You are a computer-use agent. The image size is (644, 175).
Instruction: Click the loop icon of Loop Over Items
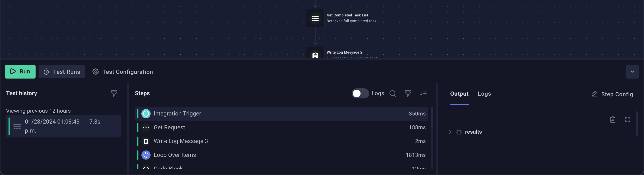146,155
